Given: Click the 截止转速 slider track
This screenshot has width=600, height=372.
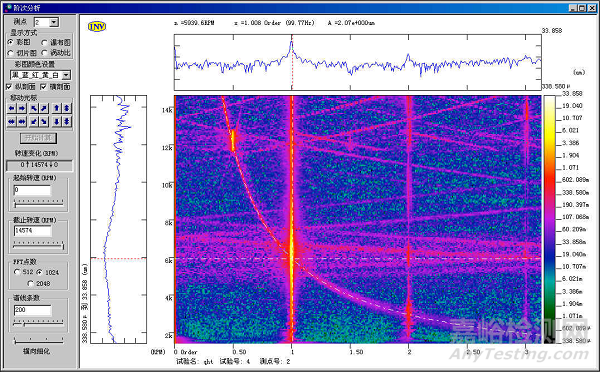Looking at the screenshot, I should 39,245.
